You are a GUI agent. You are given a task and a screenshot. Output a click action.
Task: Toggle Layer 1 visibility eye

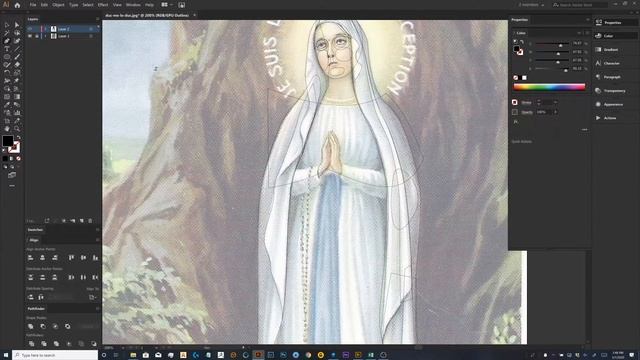click(x=30, y=36)
